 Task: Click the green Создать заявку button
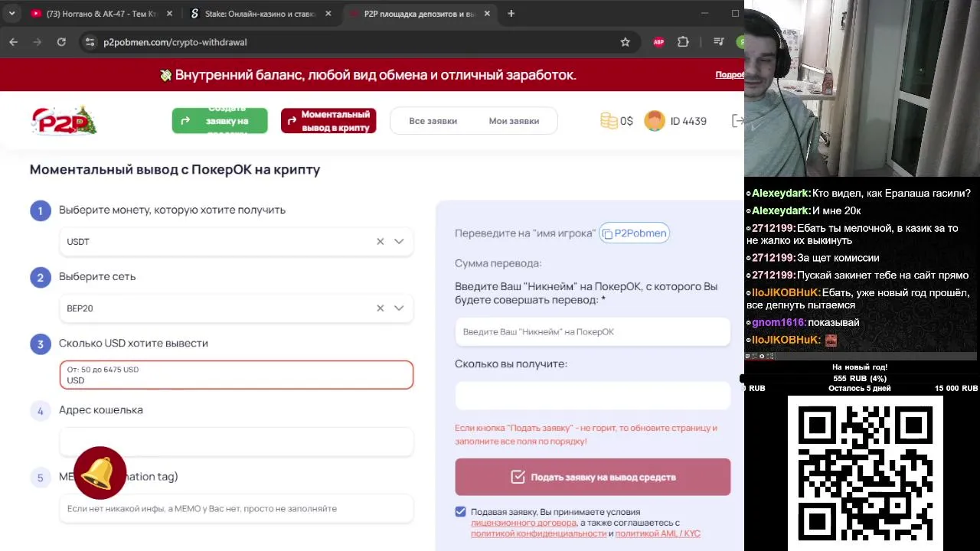click(x=220, y=121)
